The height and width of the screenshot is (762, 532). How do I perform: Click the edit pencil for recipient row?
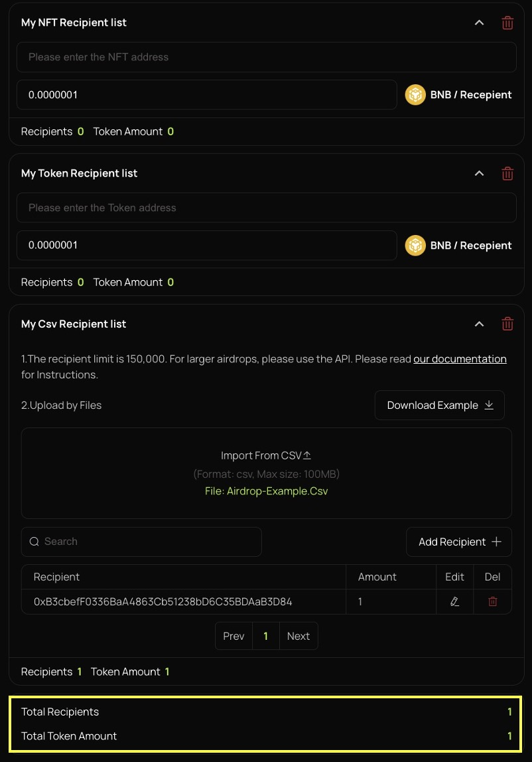tap(454, 601)
